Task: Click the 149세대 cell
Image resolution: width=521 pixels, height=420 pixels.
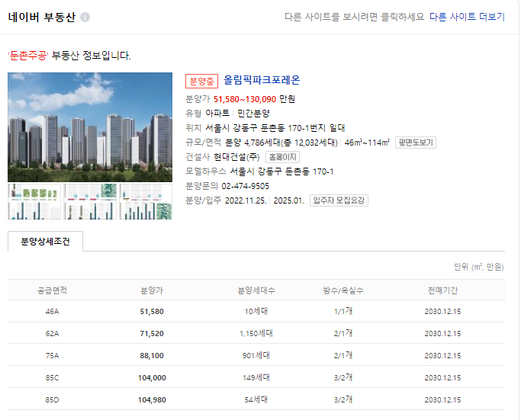Action: 256,377
